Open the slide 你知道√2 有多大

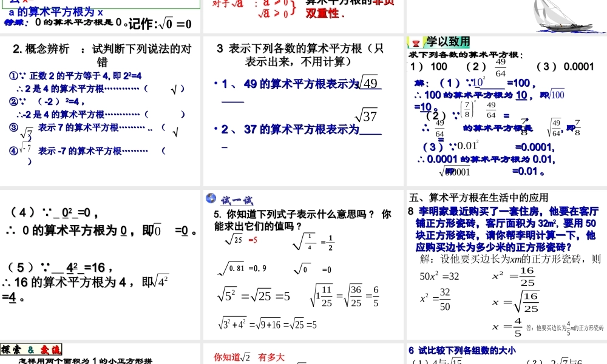pyautogui.click(x=303, y=354)
